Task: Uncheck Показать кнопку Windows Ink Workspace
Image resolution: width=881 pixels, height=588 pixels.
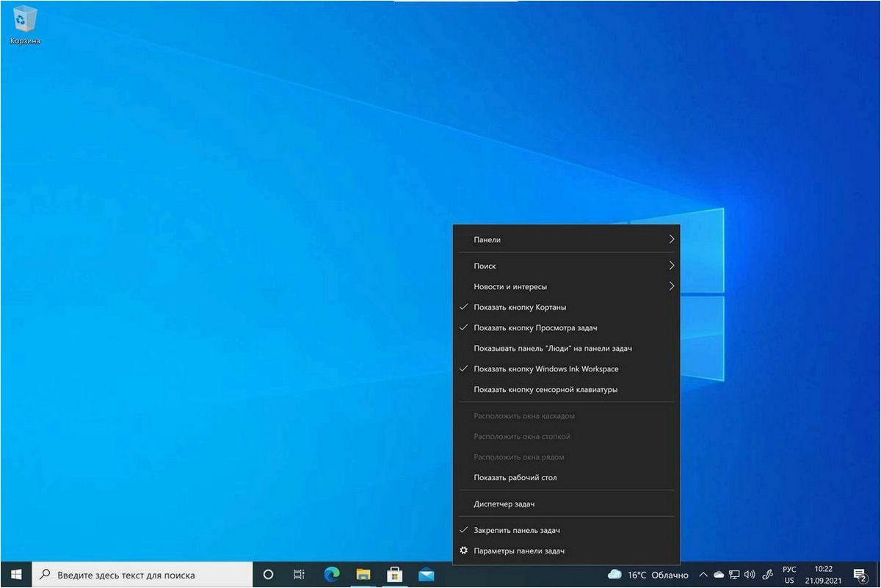Action: (x=567, y=369)
